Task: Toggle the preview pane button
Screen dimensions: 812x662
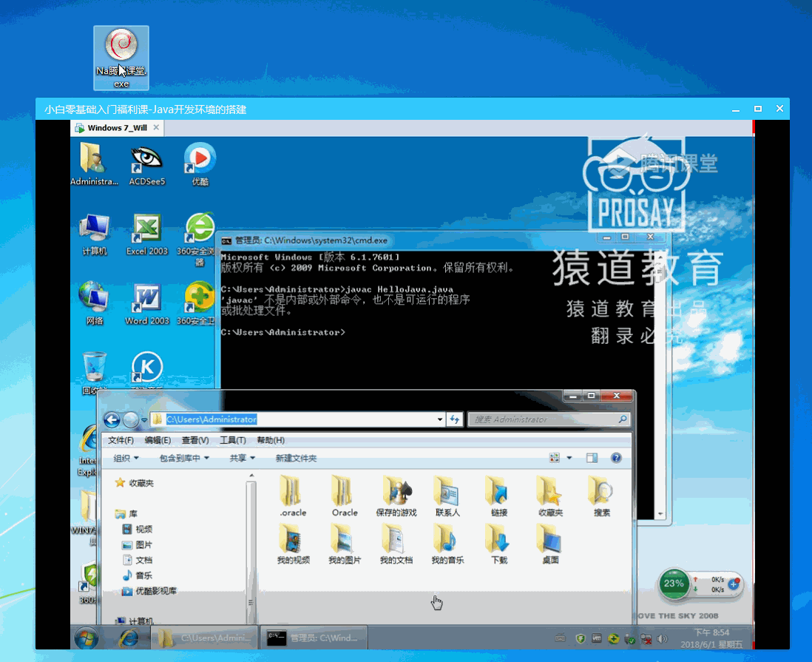Action: (x=592, y=458)
